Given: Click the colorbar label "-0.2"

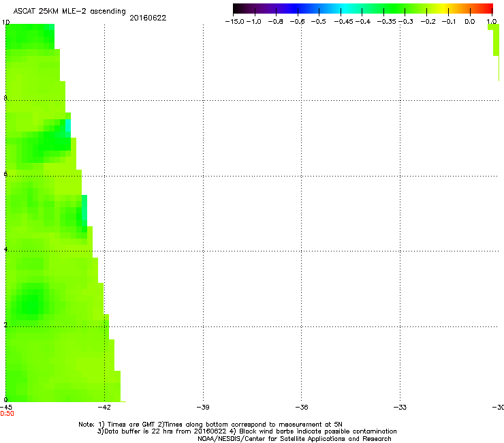Looking at the screenshot, I should [x=428, y=22].
